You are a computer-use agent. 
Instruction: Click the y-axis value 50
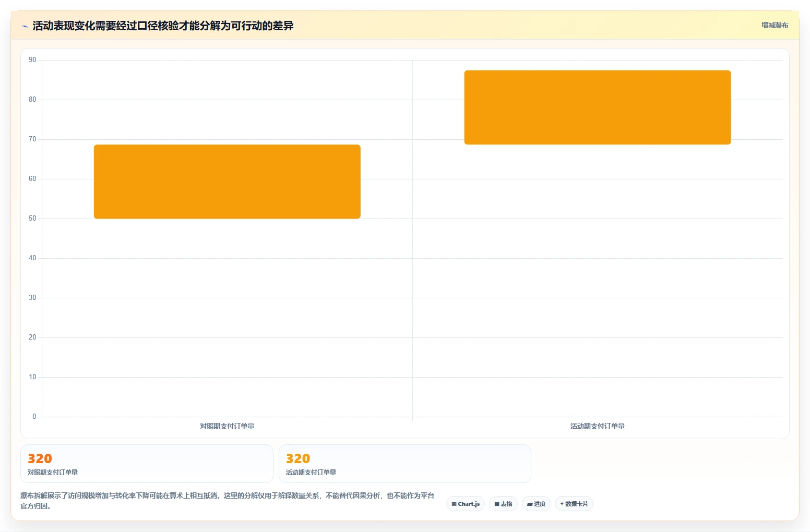pyautogui.click(x=32, y=219)
